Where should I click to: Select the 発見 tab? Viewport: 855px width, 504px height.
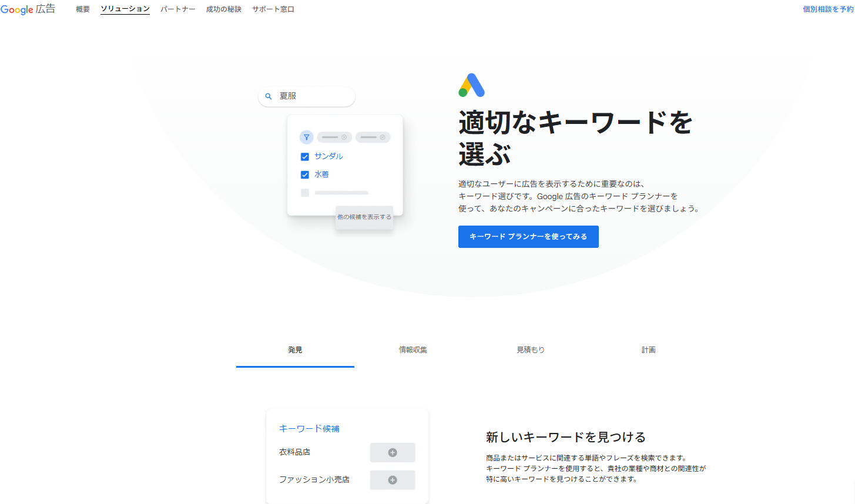click(x=295, y=350)
